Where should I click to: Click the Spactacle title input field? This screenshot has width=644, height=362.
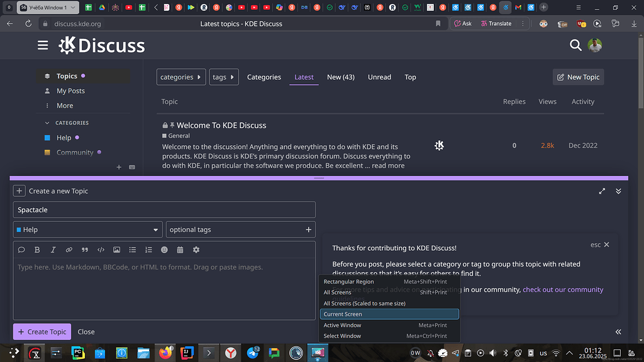(164, 209)
